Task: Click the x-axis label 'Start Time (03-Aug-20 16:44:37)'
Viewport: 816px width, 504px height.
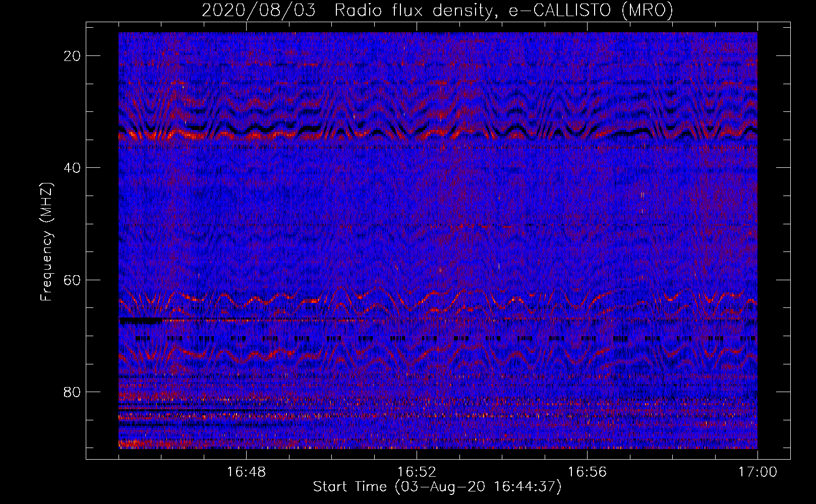Action: click(437, 487)
